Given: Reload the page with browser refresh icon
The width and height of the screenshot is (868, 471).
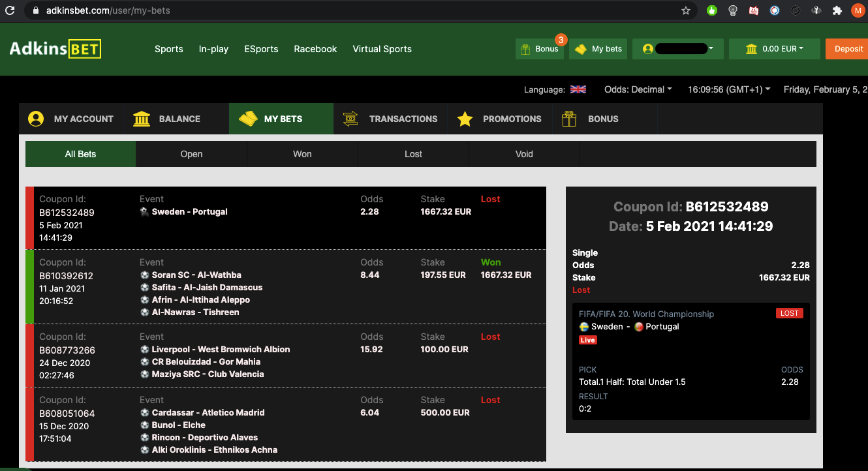Looking at the screenshot, I should (x=10, y=10).
